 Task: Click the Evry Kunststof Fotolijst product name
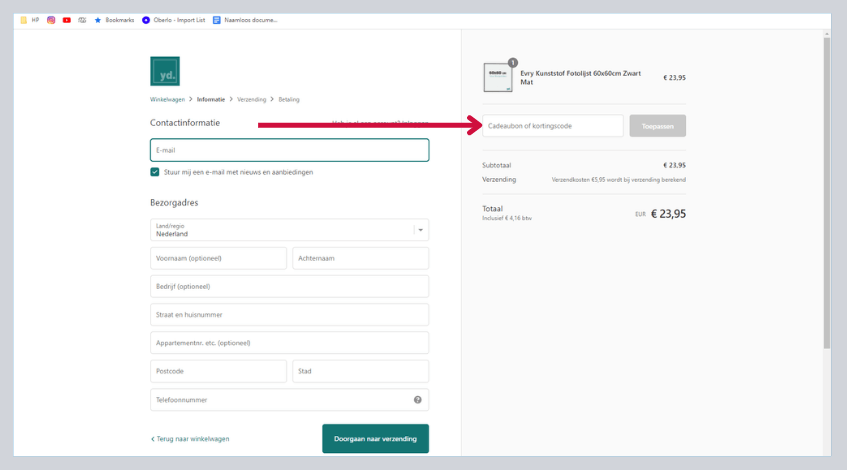[581, 78]
